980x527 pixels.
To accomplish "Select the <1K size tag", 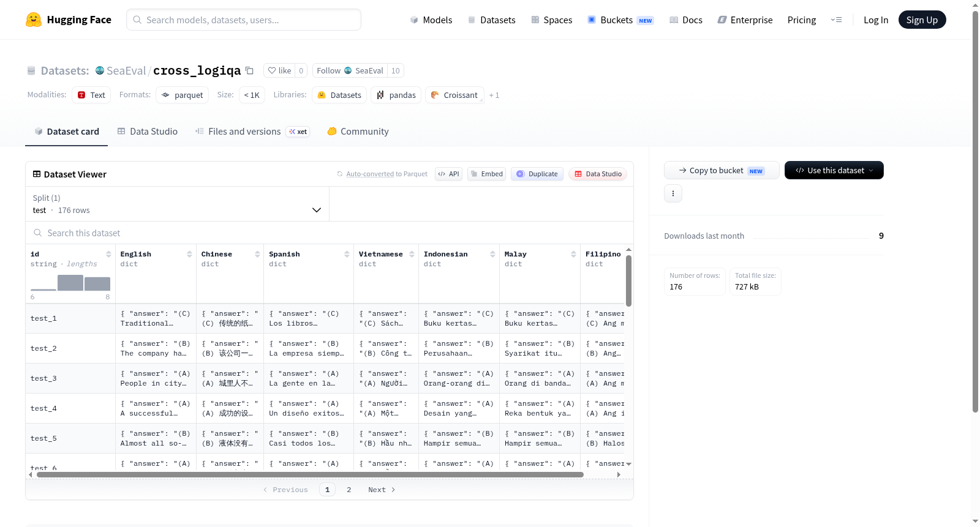I will click(x=252, y=95).
